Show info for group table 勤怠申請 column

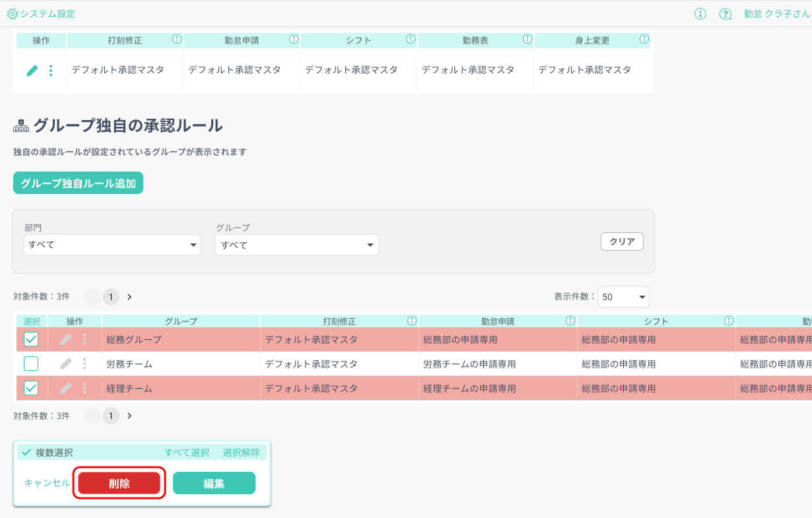click(x=570, y=321)
